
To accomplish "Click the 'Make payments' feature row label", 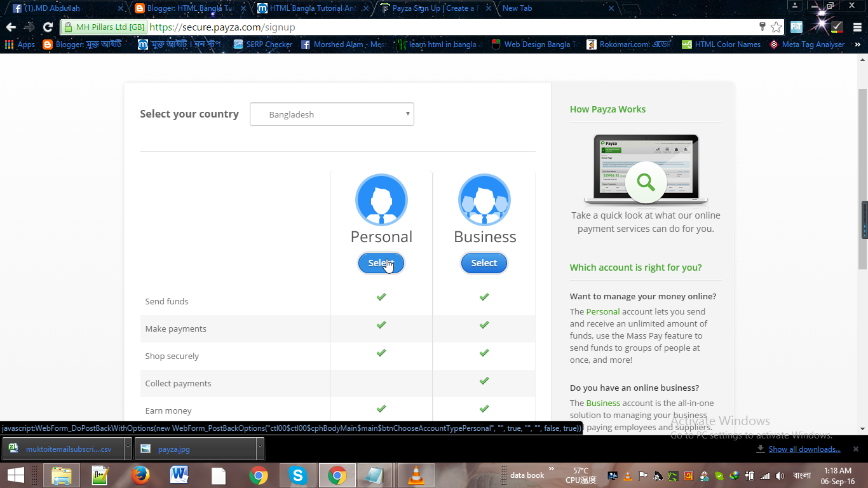I will 175,329.
